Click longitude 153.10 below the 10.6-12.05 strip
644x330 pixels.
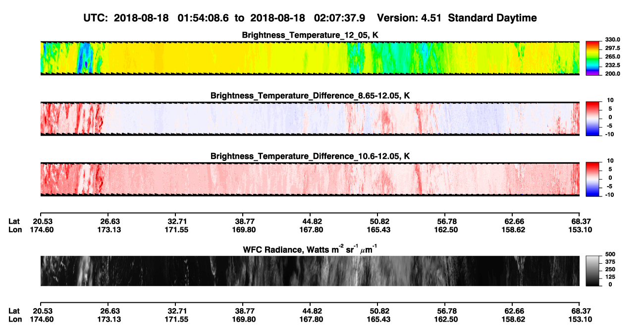580,230
